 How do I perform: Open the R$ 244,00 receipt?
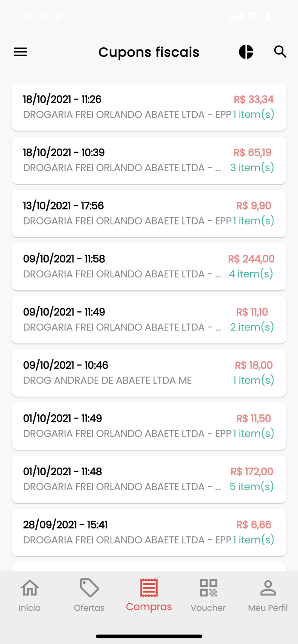(x=149, y=267)
